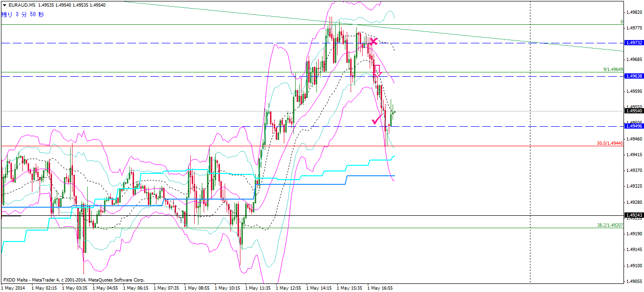Select the pink X mark near 1.49732
This screenshot has width=644, height=292.
pyautogui.click(x=374, y=41)
